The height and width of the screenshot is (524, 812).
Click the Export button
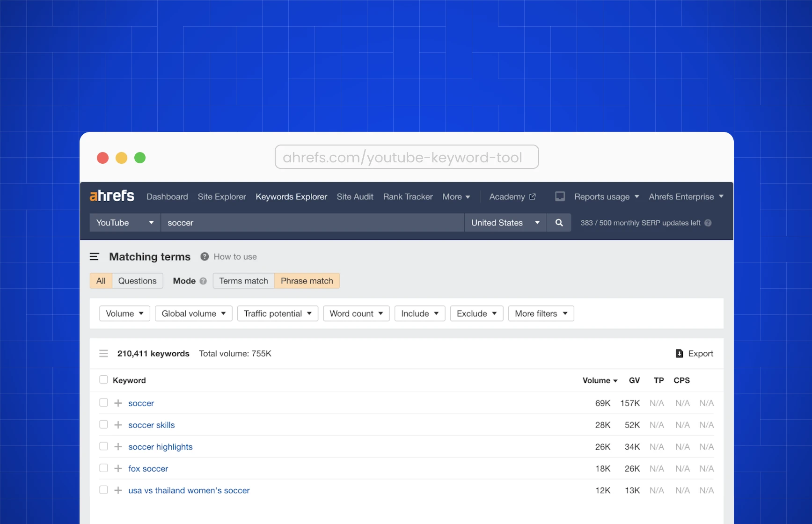click(x=695, y=353)
